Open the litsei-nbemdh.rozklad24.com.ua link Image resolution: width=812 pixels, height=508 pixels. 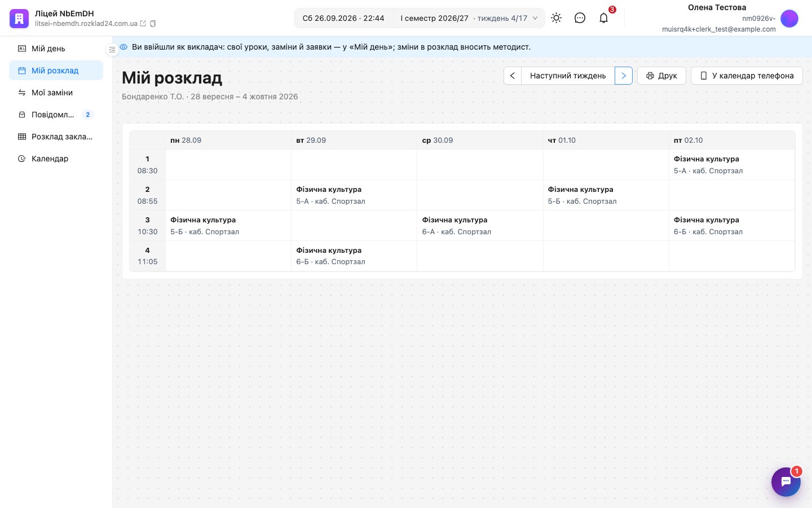[86, 24]
